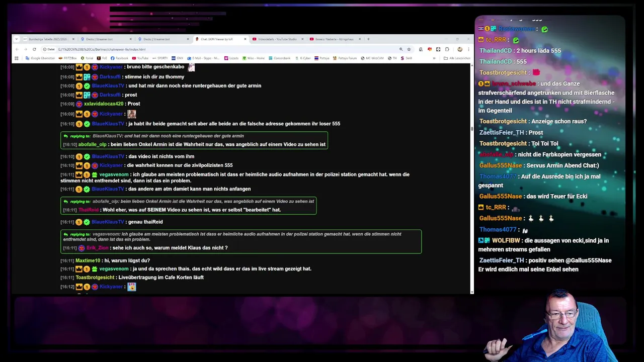Click overlay chat 'Servus Armin Abend Chat:)'
This screenshot has height=362, width=644.
563,165
